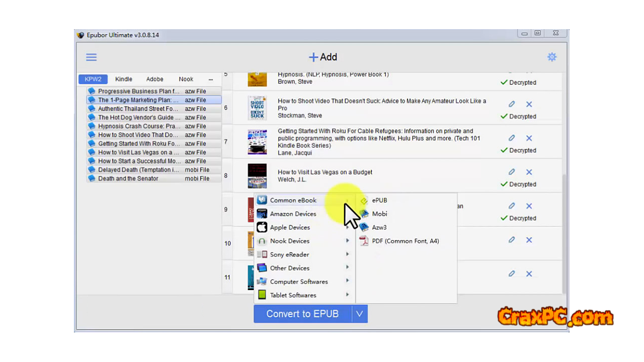Image resolution: width=644 pixels, height=362 pixels.
Task: Click edit pencil for Roku book
Action: tap(512, 138)
